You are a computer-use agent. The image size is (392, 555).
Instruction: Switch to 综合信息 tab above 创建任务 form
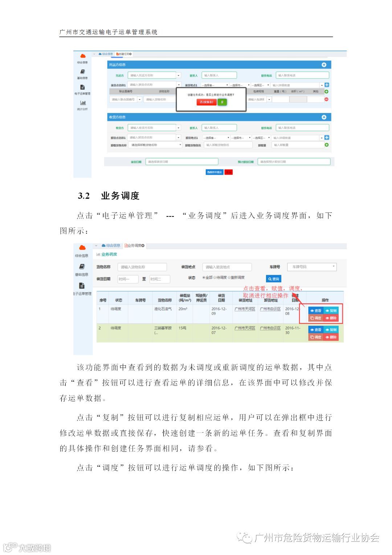(x=106, y=54)
